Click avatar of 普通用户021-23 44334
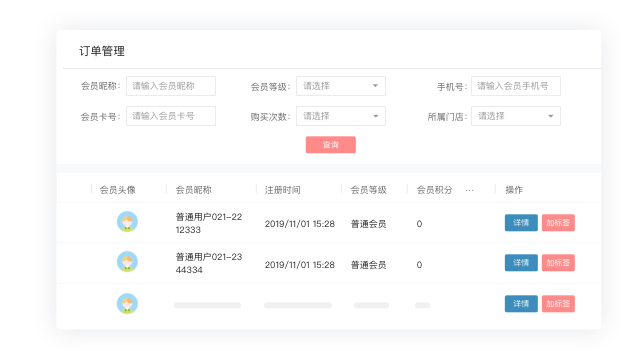 [127, 262]
